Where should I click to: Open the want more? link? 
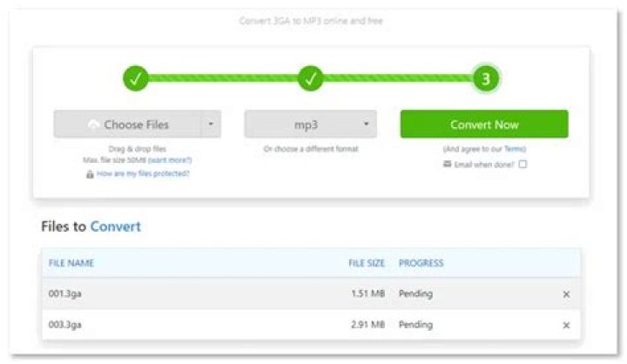[170, 160]
